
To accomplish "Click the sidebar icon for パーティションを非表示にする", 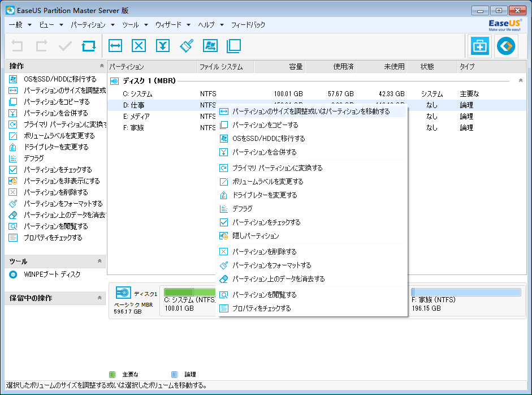I will pyautogui.click(x=13, y=181).
